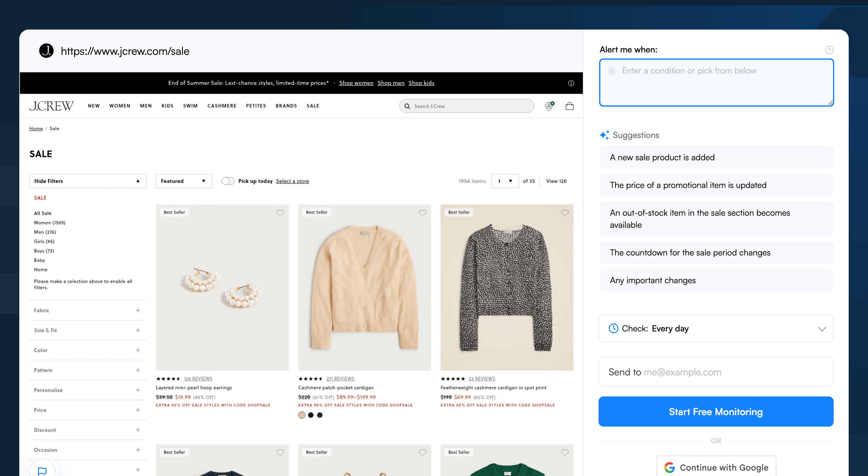Click the search magnifier icon
The width and height of the screenshot is (868, 476).
407,106
